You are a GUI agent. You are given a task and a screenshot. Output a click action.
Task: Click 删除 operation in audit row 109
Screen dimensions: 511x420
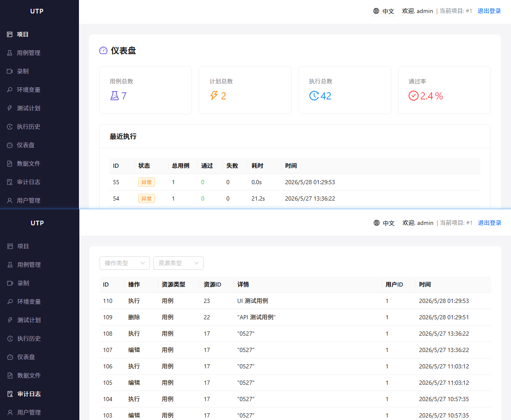134,317
